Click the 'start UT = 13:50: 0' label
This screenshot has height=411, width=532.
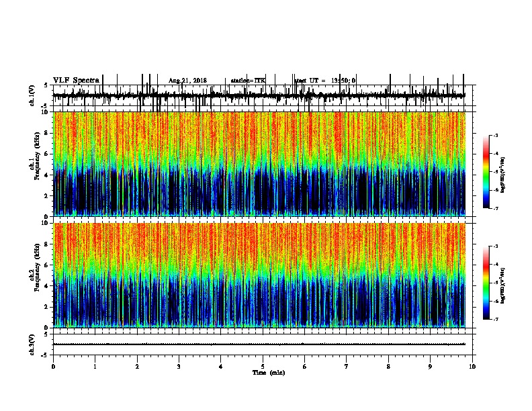(x=324, y=81)
